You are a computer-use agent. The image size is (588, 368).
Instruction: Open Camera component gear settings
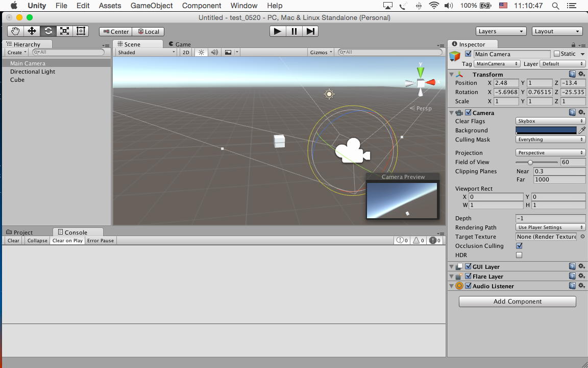(581, 112)
